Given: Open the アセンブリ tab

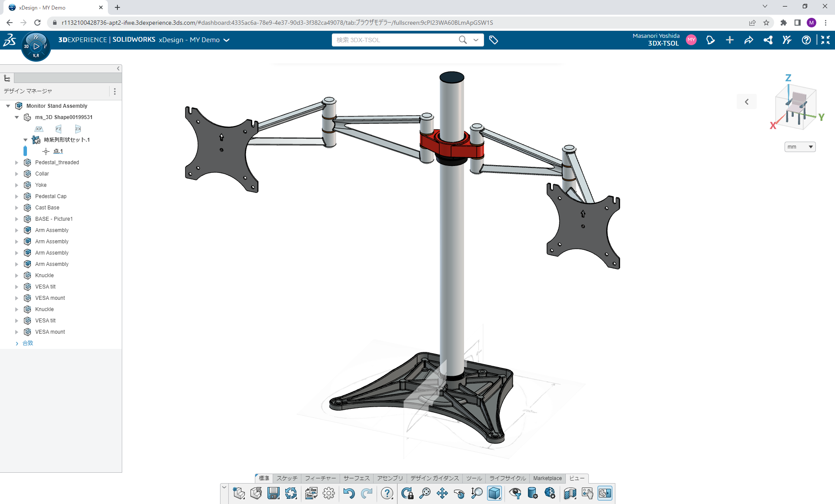Looking at the screenshot, I should pos(390,478).
